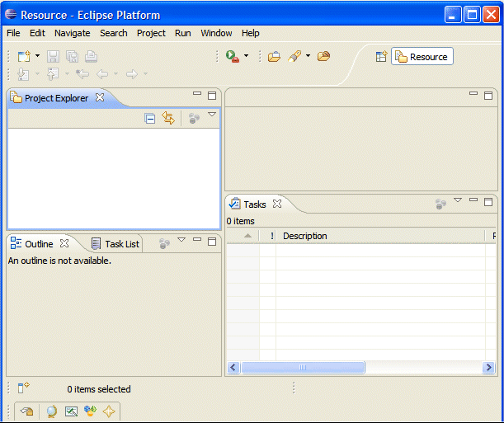
Task: Click the Open Task briefcase icon
Action: 274,57
